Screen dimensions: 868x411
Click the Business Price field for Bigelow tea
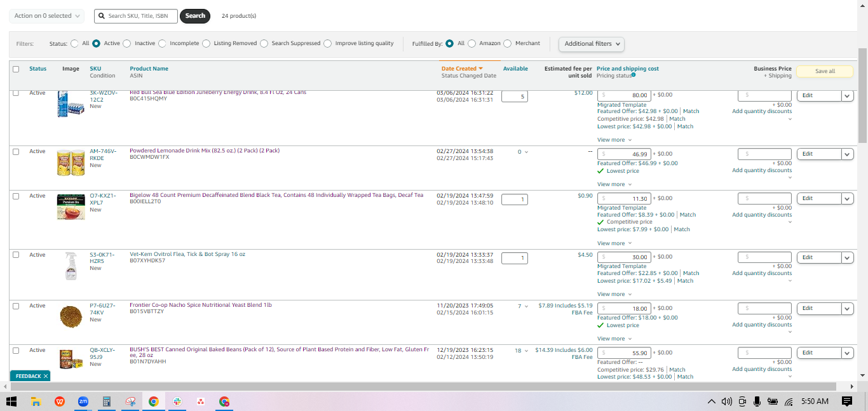click(764, 198)
